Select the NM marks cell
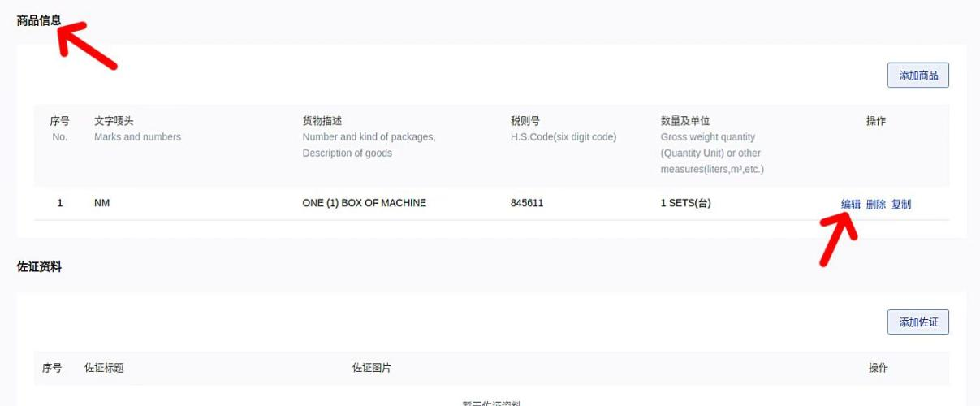This screenshot has width=980, height=406. (101, 203)
